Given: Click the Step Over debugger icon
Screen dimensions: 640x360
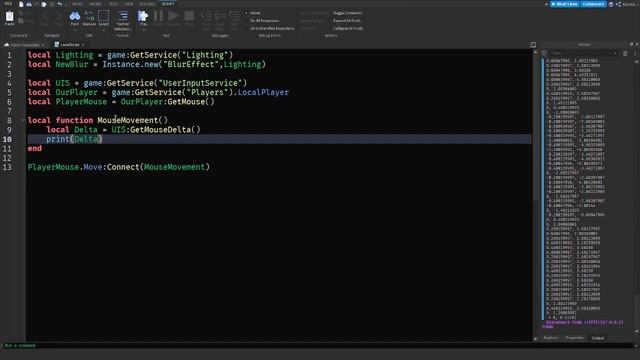Looking at the screenshot, I should (x=220, y=16).
